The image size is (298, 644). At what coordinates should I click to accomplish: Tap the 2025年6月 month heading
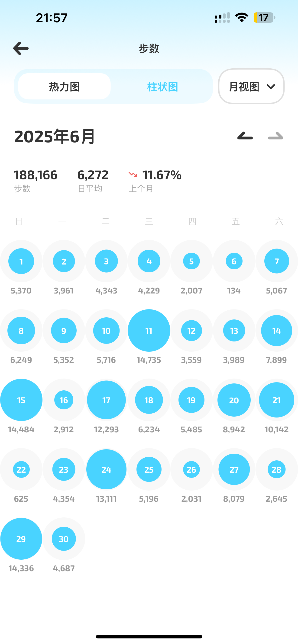pos(55,137)
